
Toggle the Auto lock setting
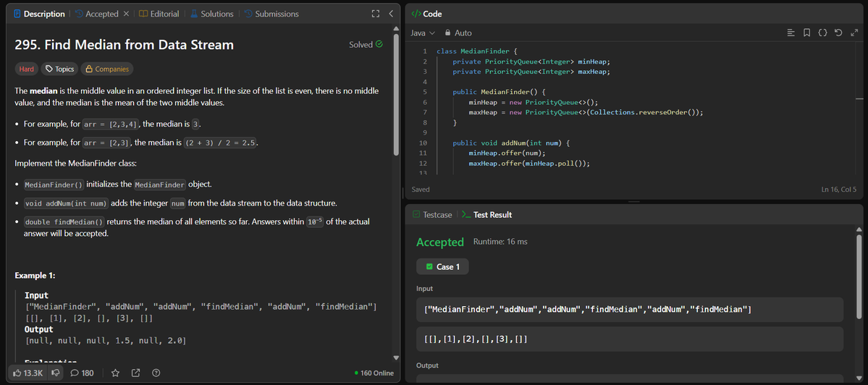click(x=458, y=33)
